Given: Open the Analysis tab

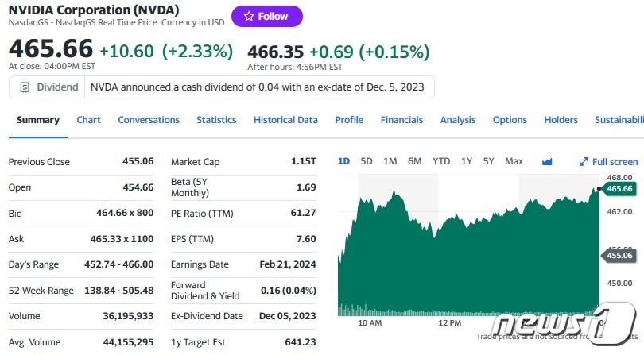Looking at the screenshot, I should (458, 120).
